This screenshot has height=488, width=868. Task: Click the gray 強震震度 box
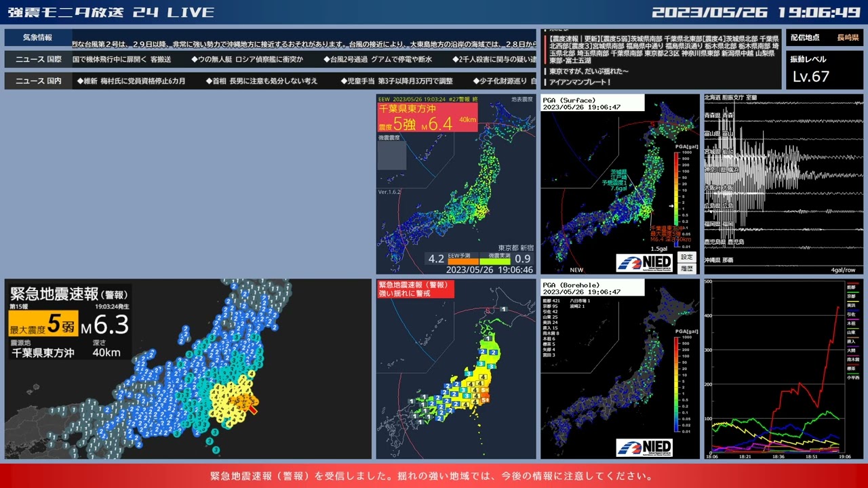pyautogui.click(x=392, y=155)
